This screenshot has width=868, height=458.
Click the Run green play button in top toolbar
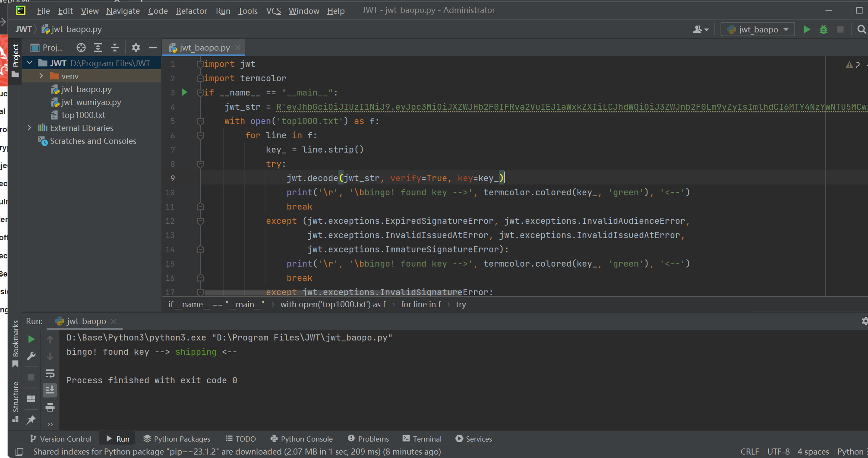tap(807, 29)
